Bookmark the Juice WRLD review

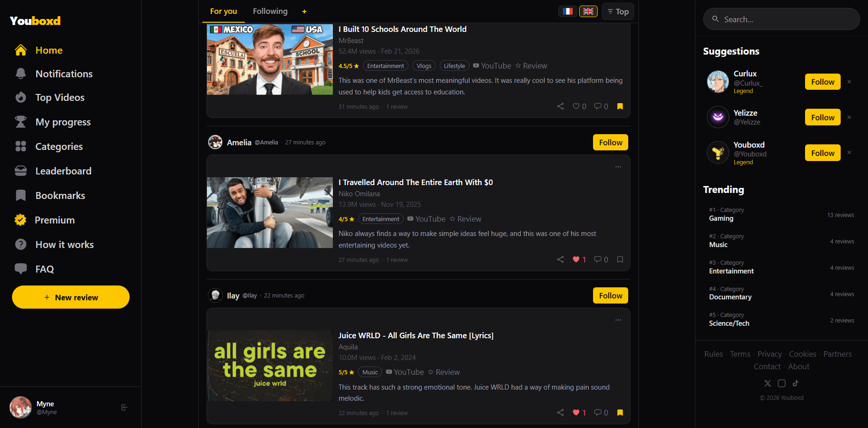[620, 412]
